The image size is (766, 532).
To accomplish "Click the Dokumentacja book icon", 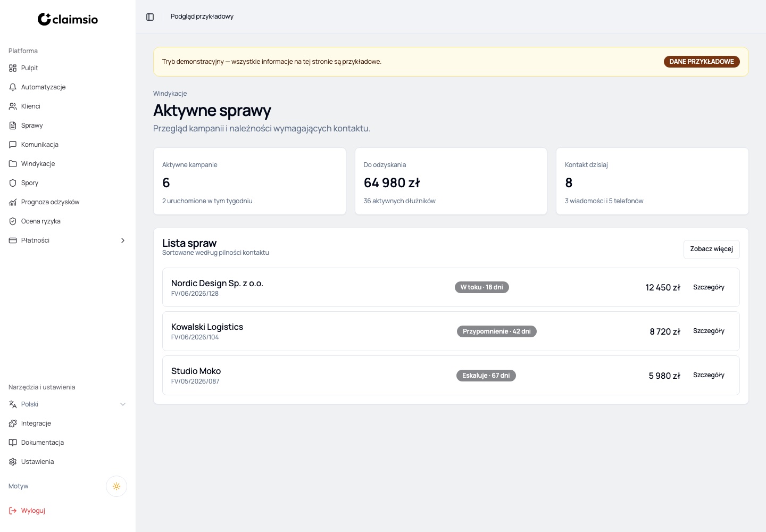I will [x=13, y=443].
